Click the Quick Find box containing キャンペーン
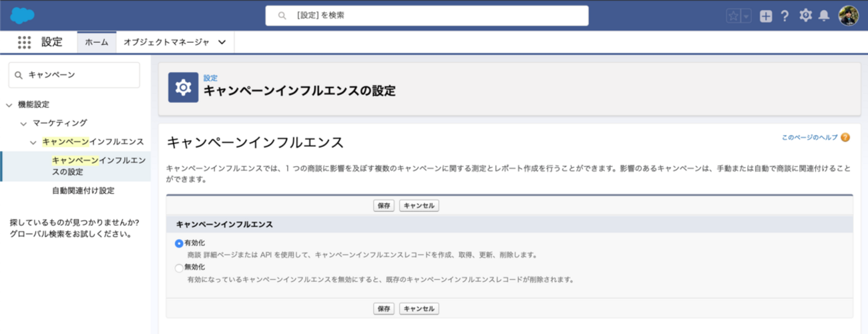Image resolution: width=868 pixels, height=334 pixels. [x=74, y=75]
